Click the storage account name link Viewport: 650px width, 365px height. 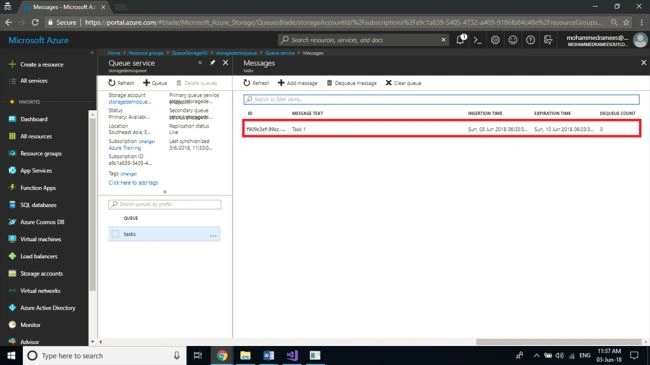point(130,102)
